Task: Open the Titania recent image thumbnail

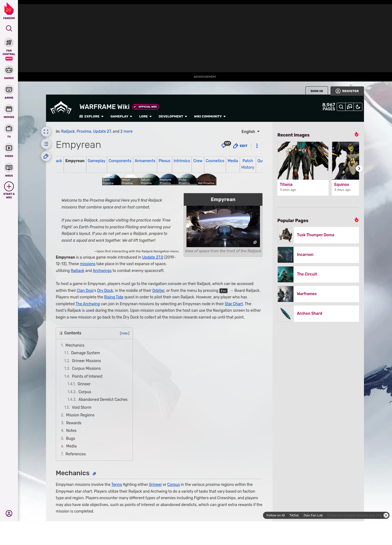Action: tap(303, 161)
